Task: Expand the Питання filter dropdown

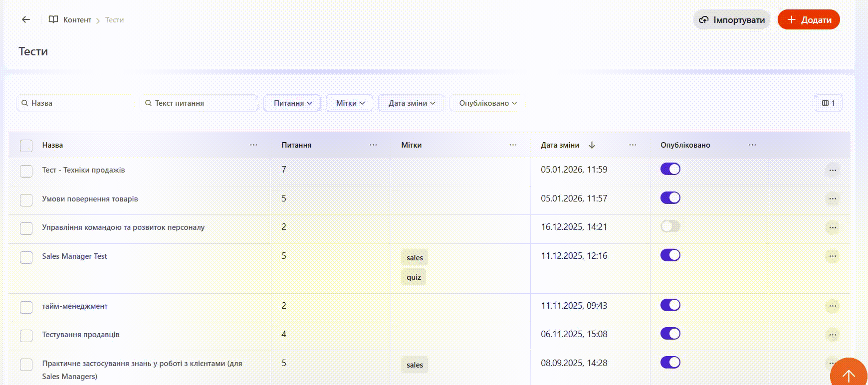Action: [x=292, y=103]
